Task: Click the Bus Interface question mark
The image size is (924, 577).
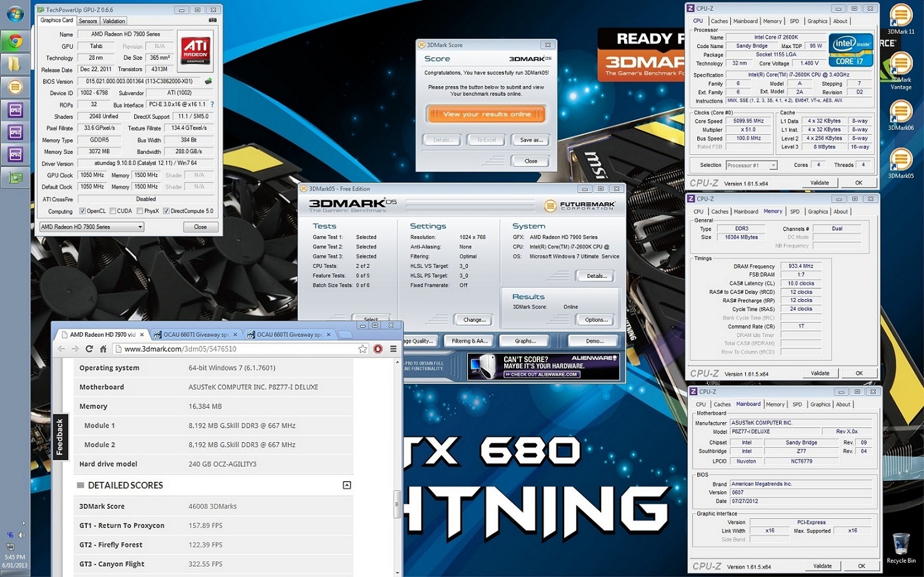Action: [212, 104]
